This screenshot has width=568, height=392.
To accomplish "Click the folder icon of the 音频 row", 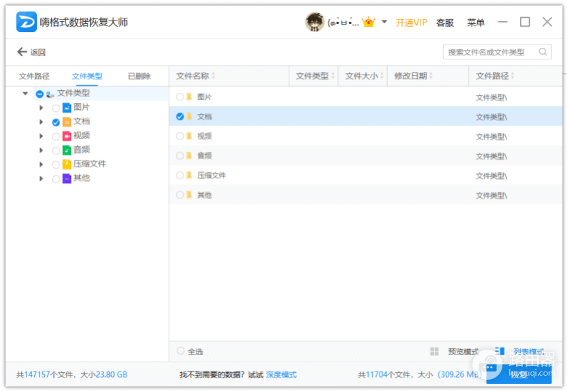I will [x=189, y=156].
